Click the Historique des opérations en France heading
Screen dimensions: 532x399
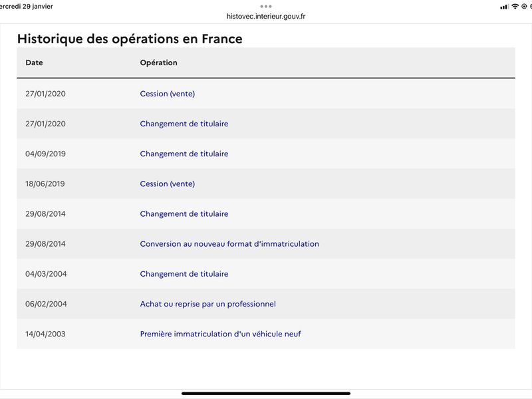pos(130,39)
